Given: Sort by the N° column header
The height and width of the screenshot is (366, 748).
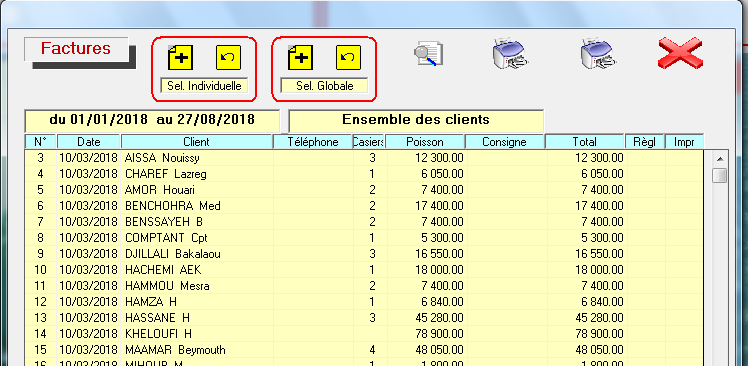Looking at the screenshot, I should (41, 142).
